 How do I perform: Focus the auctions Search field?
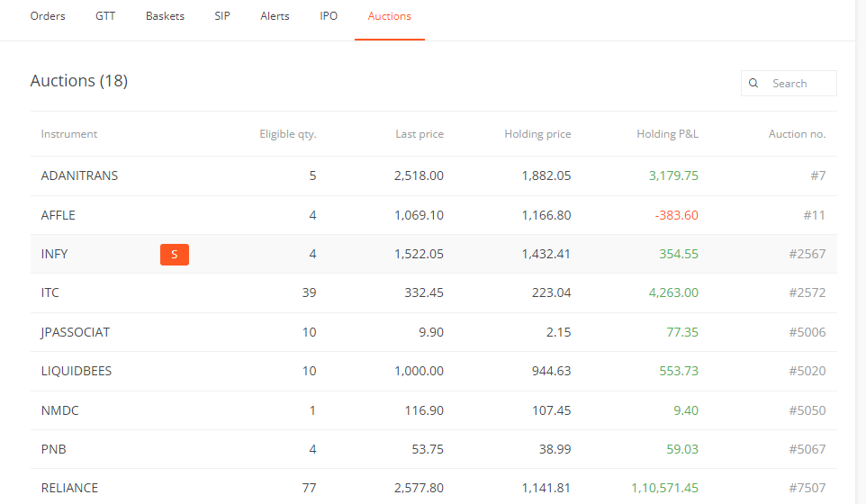(789, 84)
